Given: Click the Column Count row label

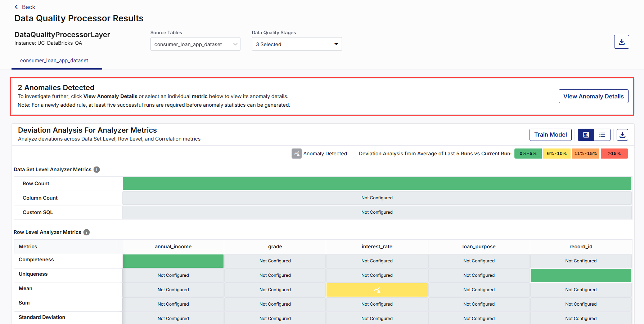Looking at the screenshot, I should [x=40, y=198].
